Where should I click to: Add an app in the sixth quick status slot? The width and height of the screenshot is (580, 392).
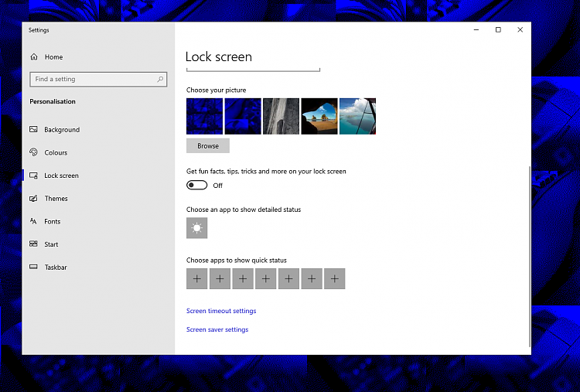tap(312, 279)
